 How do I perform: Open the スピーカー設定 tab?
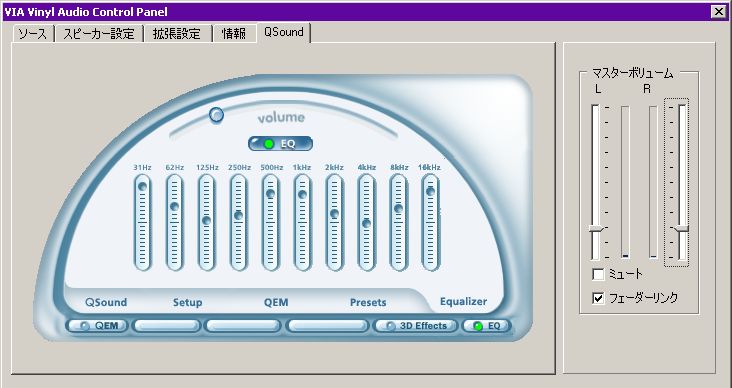point(99,34)
